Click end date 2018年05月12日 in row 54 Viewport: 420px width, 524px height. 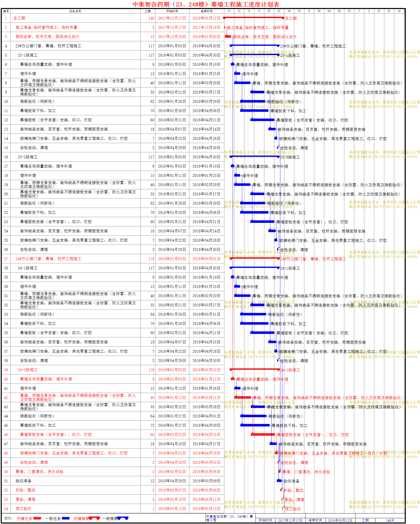coord(206,508)
